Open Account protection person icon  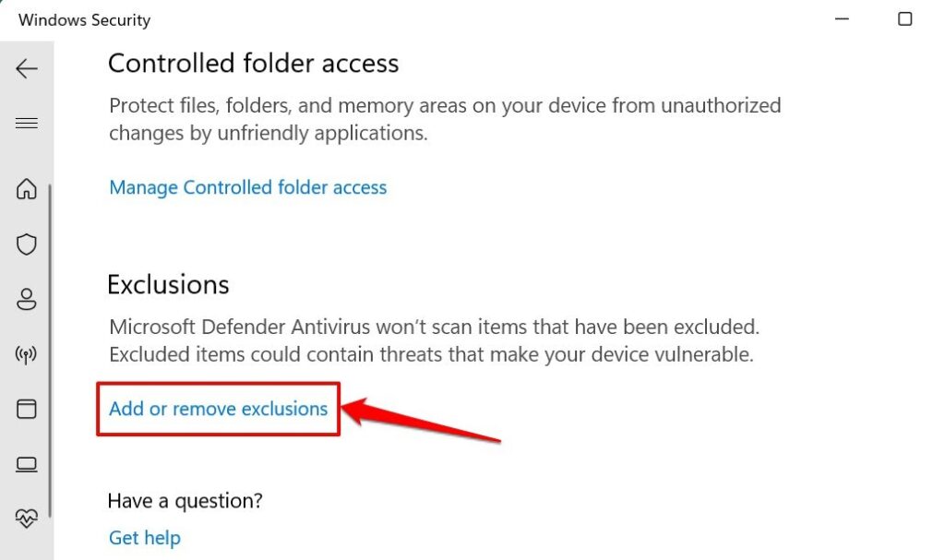pyautogui.click(x=27, y=299)
